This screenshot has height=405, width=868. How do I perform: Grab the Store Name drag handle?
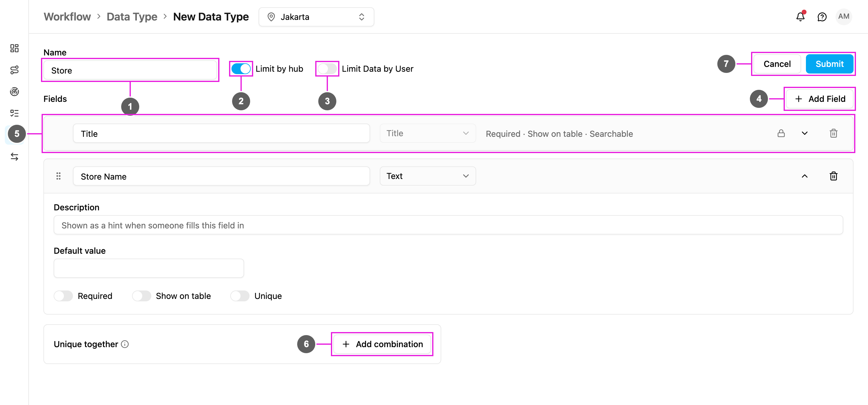pyautogui.click(x=58, y=176)
